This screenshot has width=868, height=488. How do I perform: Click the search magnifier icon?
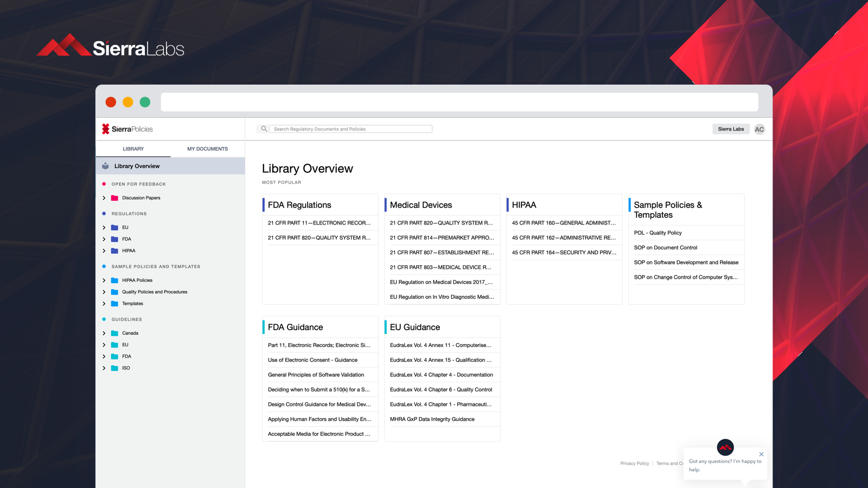[264, 129]
